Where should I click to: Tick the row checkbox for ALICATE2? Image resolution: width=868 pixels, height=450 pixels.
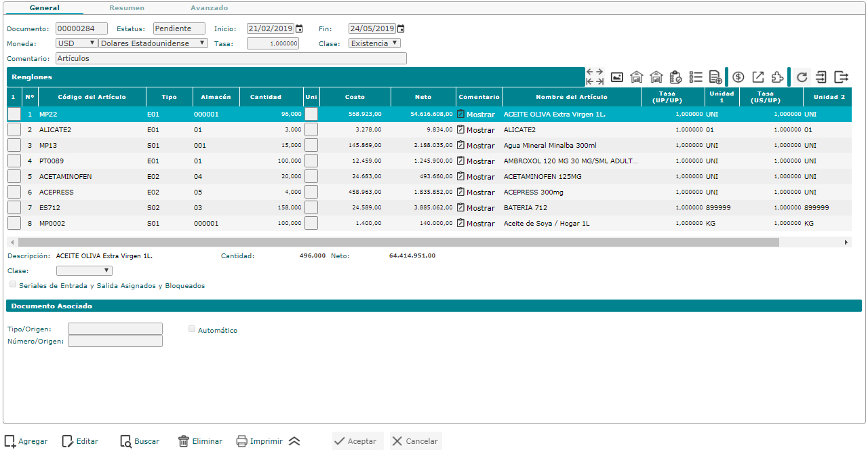(x=14, y=129)
